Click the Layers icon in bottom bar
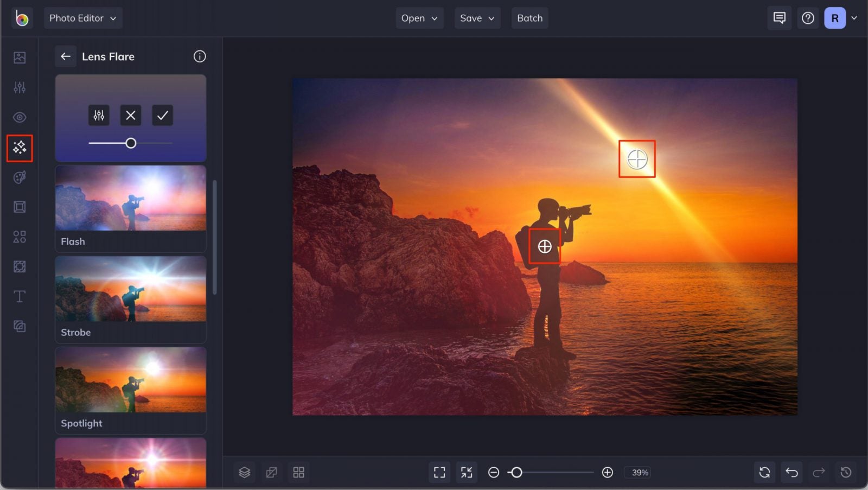868x490 pixels. [245, 472]
